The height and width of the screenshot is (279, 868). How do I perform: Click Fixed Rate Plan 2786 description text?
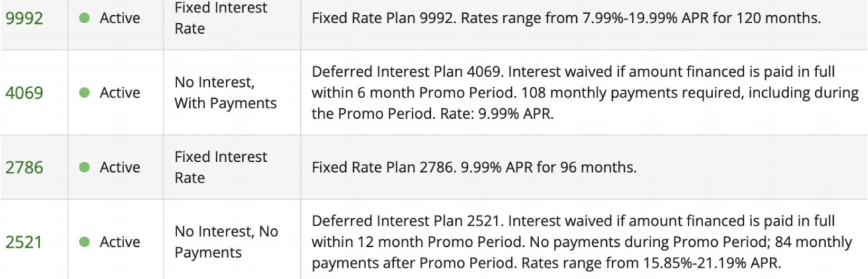point(474,167)
